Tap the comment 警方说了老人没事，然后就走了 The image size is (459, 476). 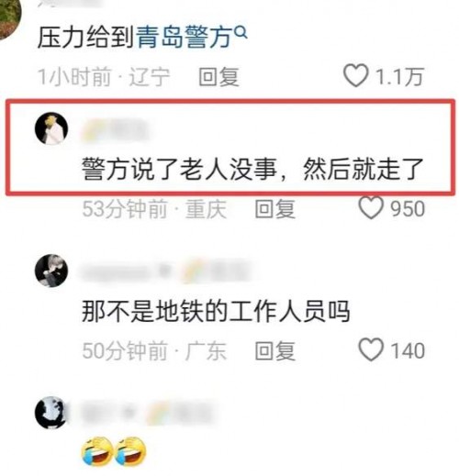252,169
